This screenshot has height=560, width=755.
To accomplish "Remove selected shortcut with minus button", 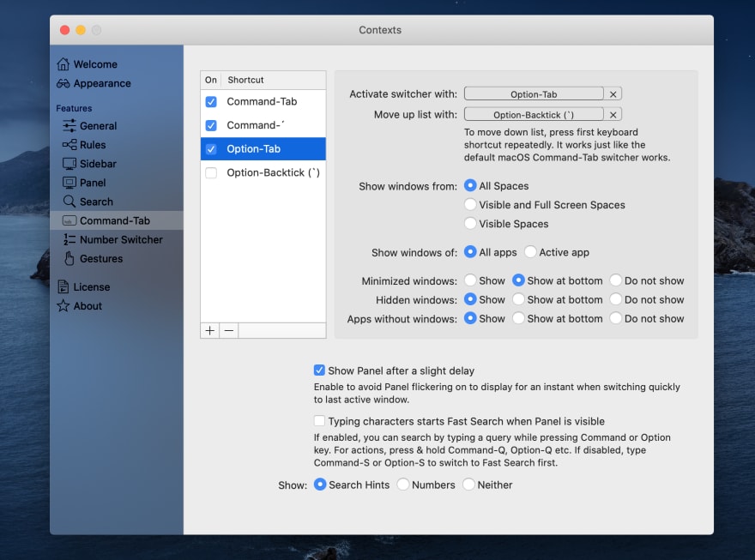I will (x=229, y=330).
